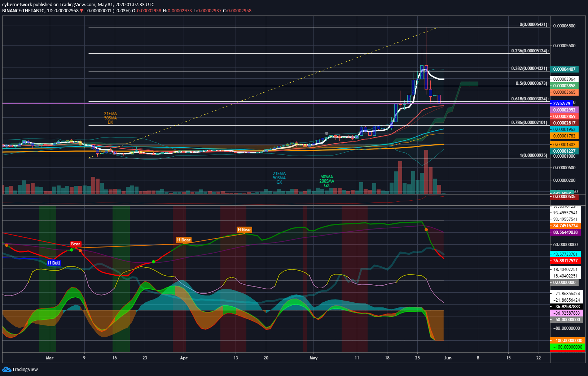
Task: Click the 25 date label on time axis
Action: [x=417, y=358]
